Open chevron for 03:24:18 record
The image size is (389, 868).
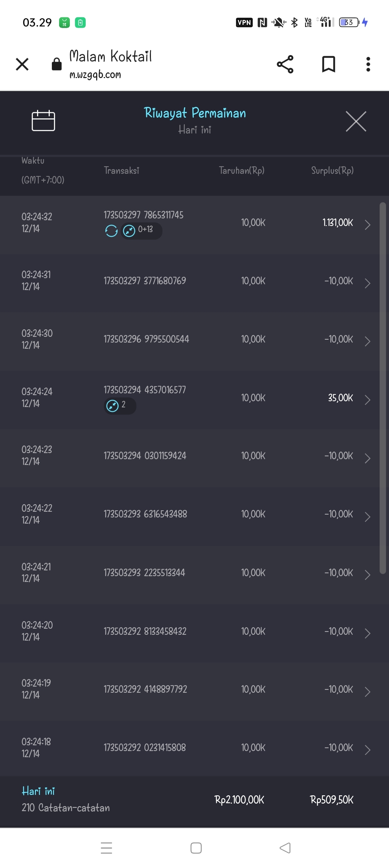click(367, 750)
